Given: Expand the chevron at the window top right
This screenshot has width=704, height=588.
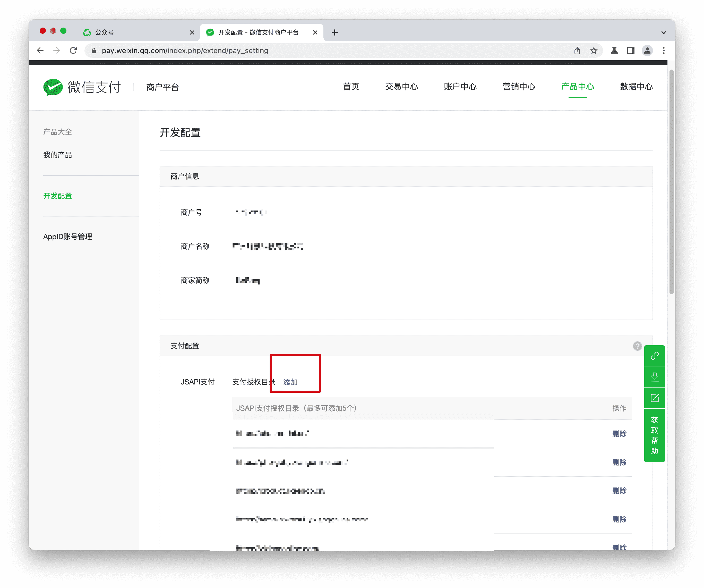Looking at the screenshot, I should (x=663, y=32).
